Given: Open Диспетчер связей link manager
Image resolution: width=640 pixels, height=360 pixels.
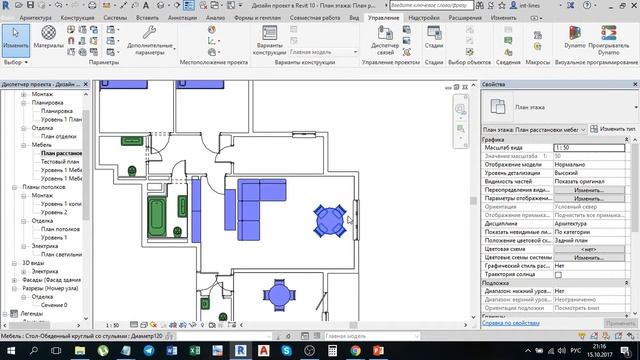Looking at the screenshot, I should click(x=385, y=40).
